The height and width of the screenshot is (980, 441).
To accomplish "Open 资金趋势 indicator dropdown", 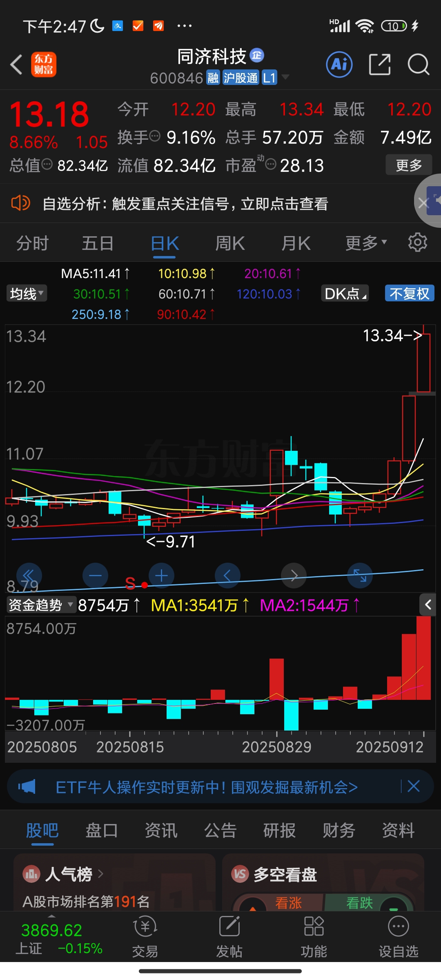I will 41,605.
